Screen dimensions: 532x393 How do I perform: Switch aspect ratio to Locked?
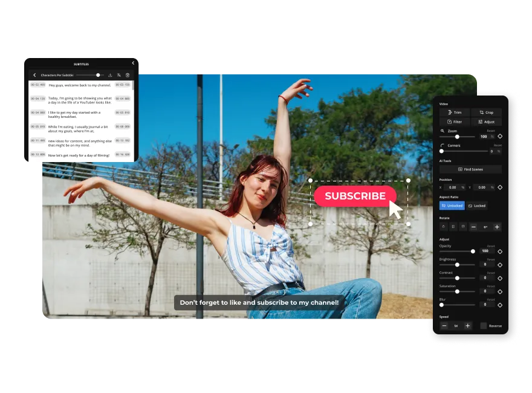[x=477, y=206]
